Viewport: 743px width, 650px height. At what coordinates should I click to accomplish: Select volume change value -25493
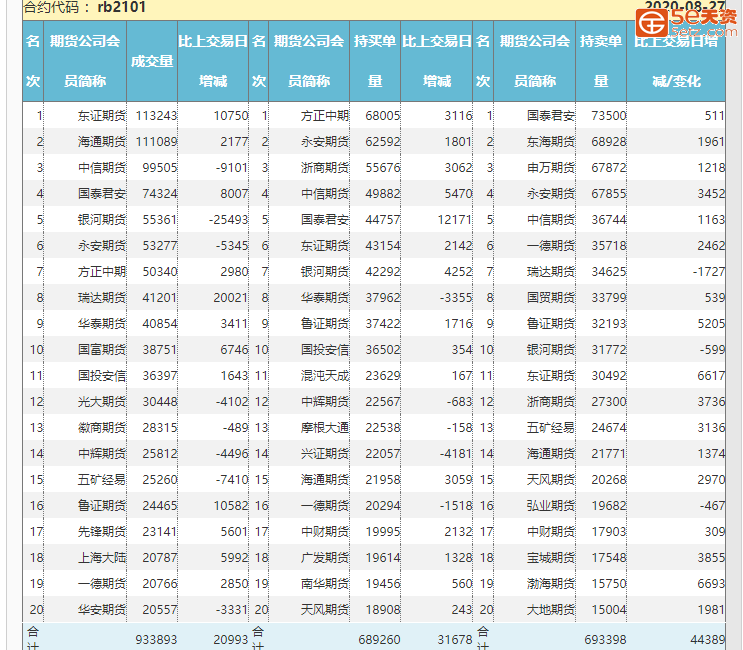point(228,220)
